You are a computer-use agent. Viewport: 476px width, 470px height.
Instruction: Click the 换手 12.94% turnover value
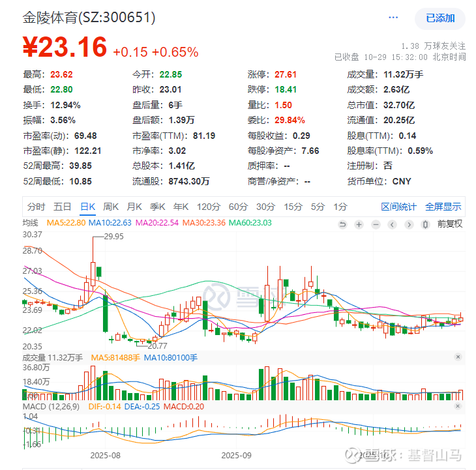[65, 106]
